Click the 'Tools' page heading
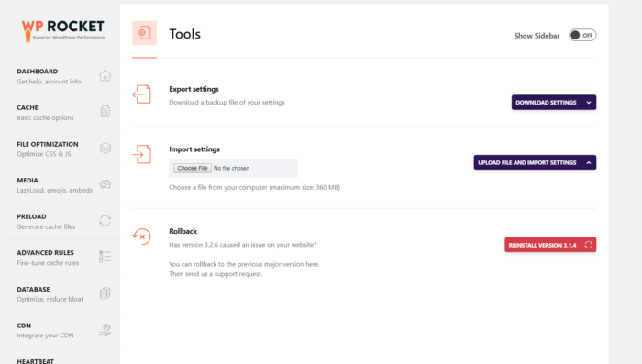 coord(185,34)
